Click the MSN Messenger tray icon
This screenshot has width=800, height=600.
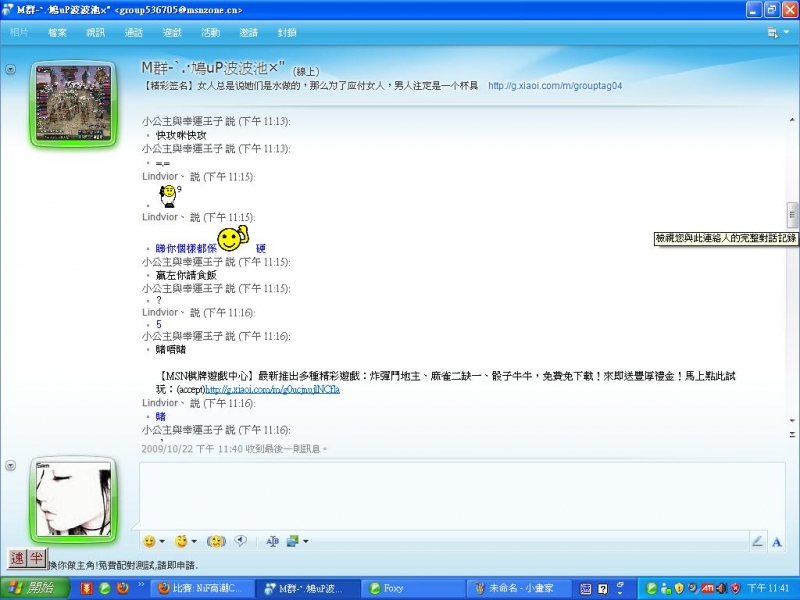pyautogui.click(x=665, y=588)
